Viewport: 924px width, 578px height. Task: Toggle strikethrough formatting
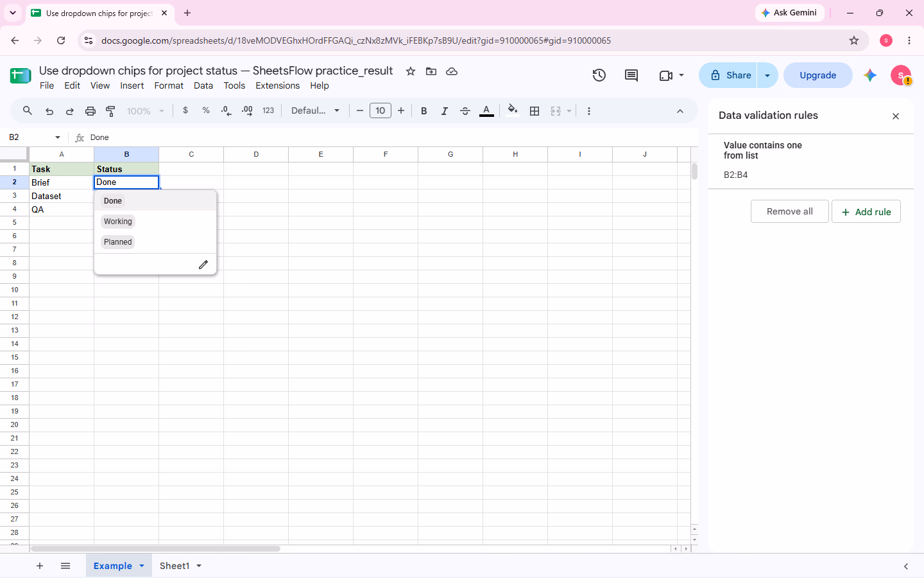click(465, 110)
